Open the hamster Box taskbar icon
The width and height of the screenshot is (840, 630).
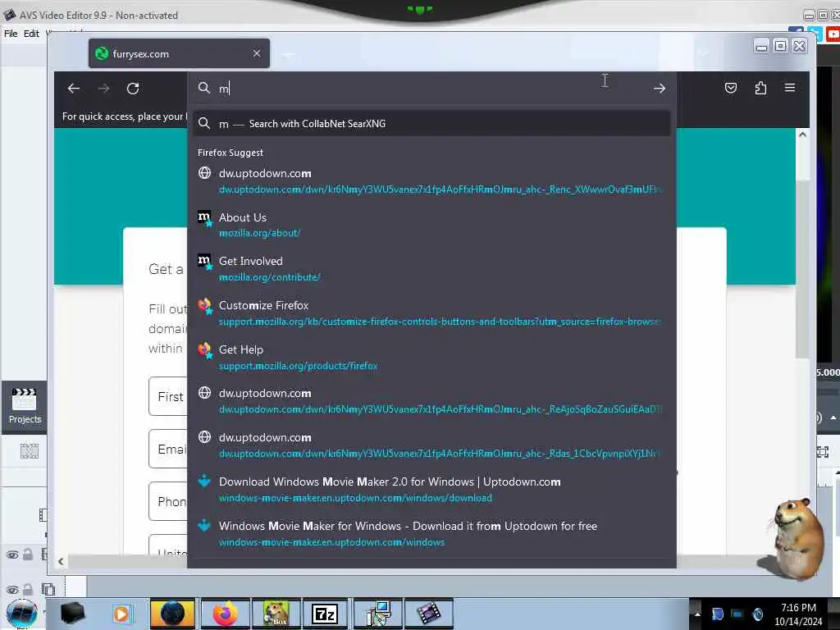tap(276, 614)
